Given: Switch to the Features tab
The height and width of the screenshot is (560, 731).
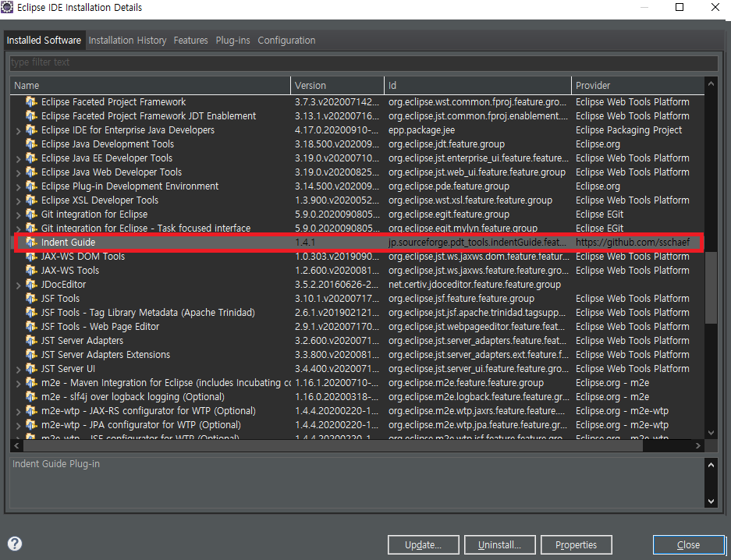Looking at the screenshot, I should (190, 41).
